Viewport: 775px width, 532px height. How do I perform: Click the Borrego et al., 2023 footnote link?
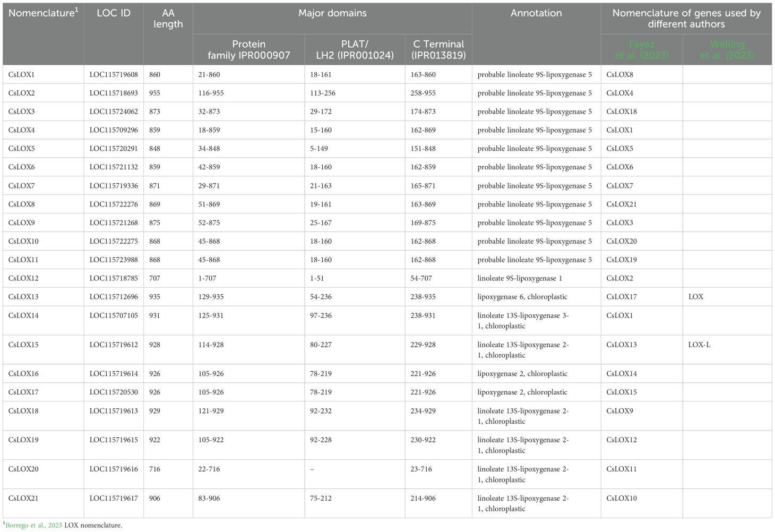[x=33, y=525]
